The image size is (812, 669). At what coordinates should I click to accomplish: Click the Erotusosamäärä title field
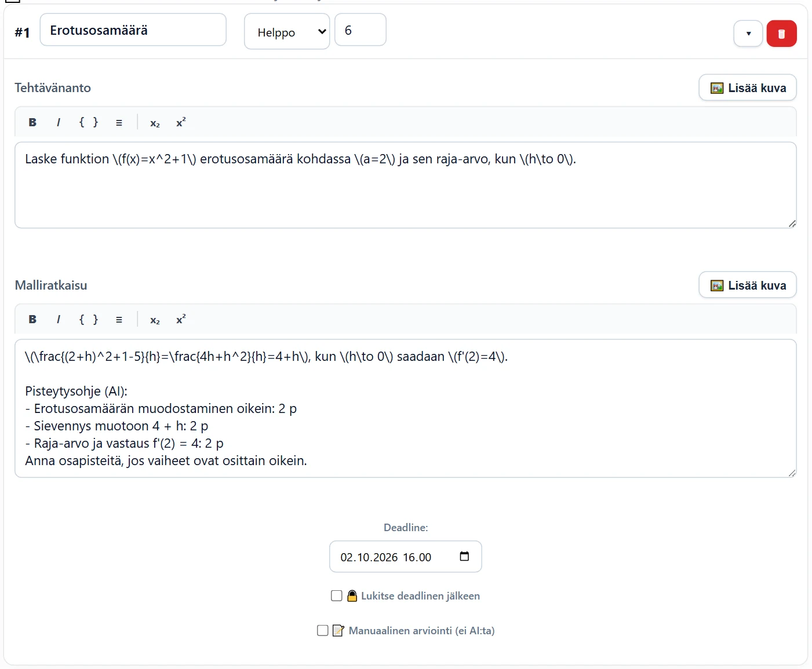click(133, 30)
